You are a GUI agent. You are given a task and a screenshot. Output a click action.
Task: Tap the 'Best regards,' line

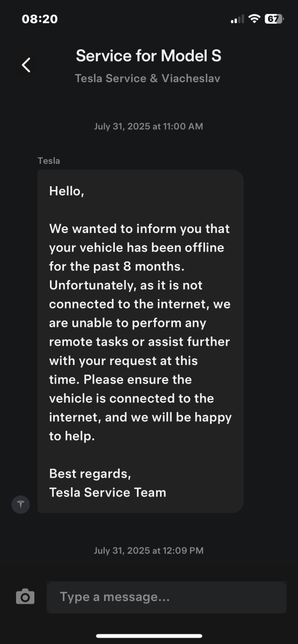coord(90,474)
